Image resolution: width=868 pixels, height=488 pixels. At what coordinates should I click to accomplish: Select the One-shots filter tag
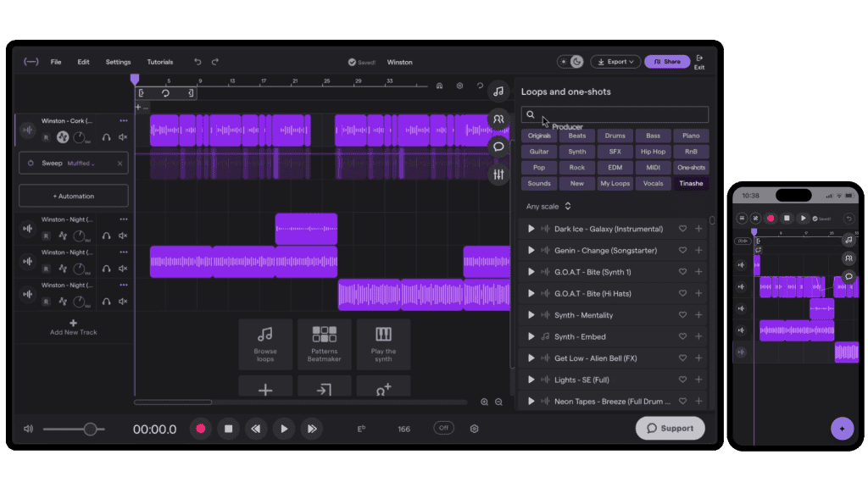pyautogui.click(x=691, y=167)
